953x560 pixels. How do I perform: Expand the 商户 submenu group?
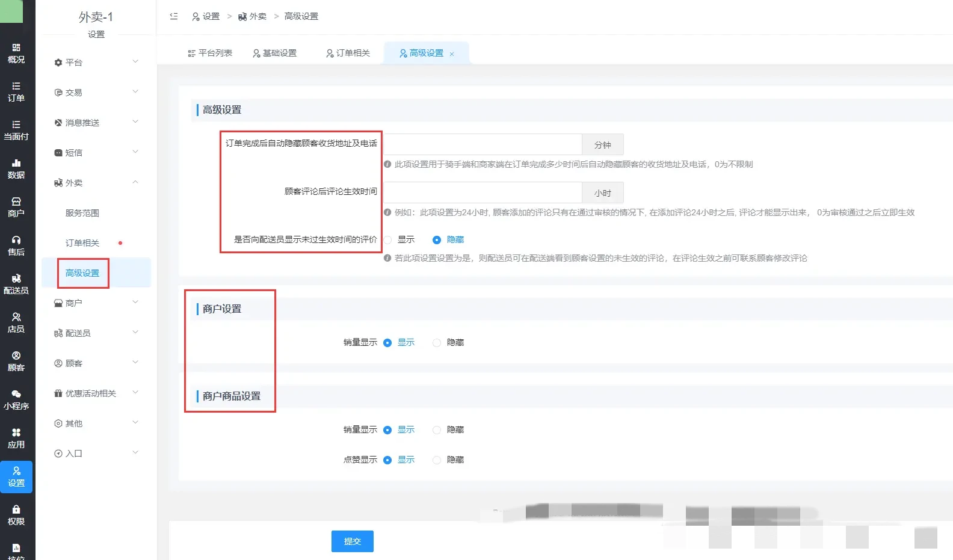tap(96, 303)
